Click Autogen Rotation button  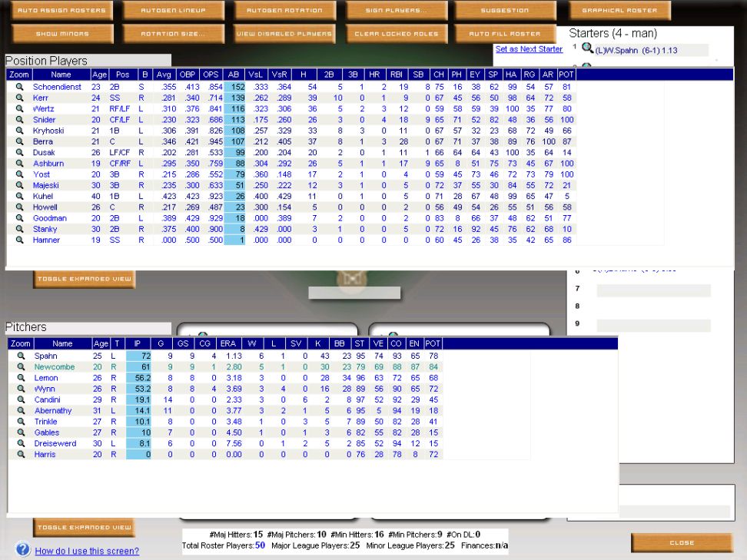click(x=284, y=10)
